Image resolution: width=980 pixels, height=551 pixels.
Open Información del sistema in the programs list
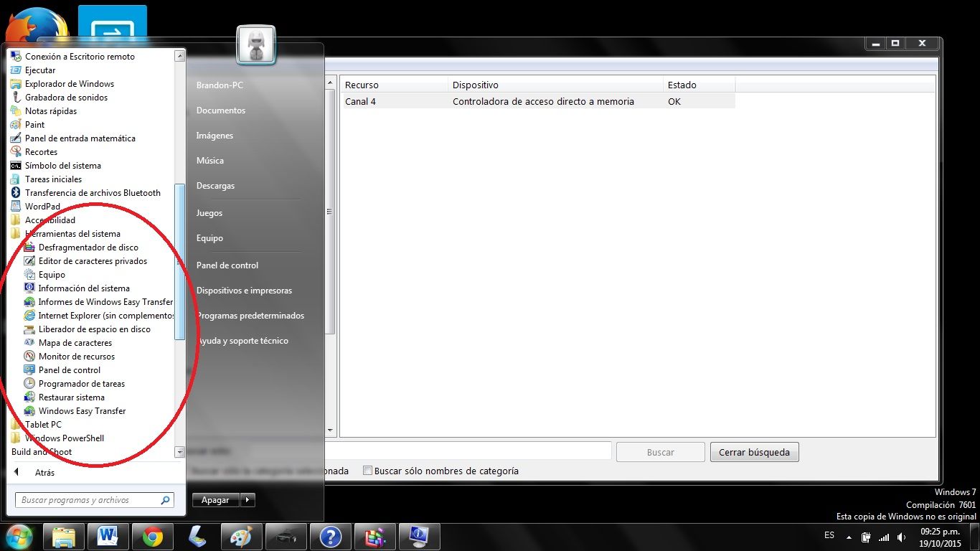[84, 288]
